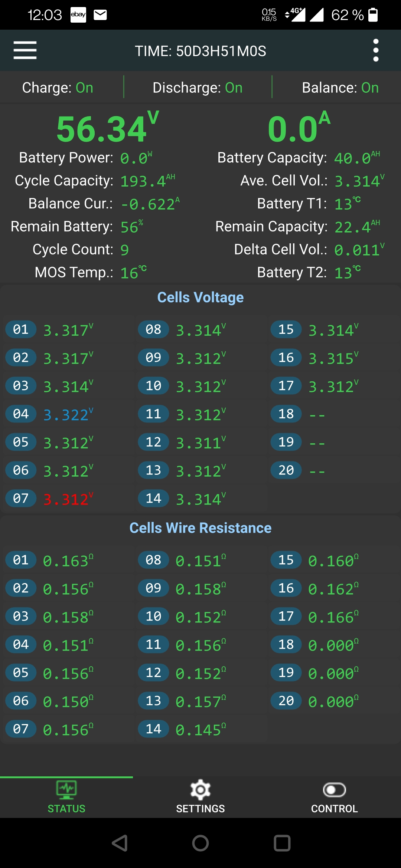Tap the Status monitor icon
The image size is (401, 868).
66,789
